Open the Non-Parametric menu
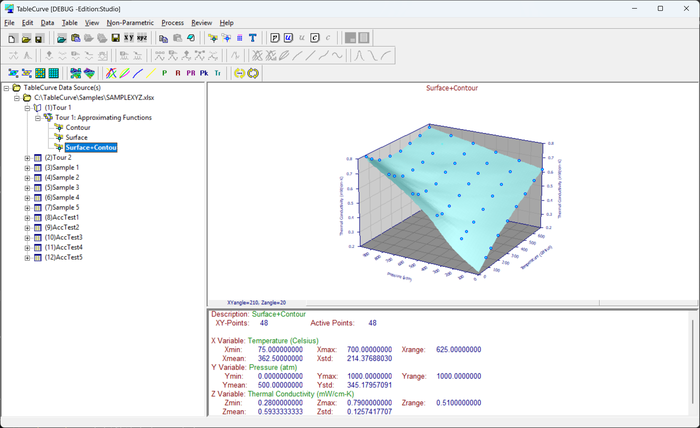Screen dimensions: 700x428 [x=130, y=23]
